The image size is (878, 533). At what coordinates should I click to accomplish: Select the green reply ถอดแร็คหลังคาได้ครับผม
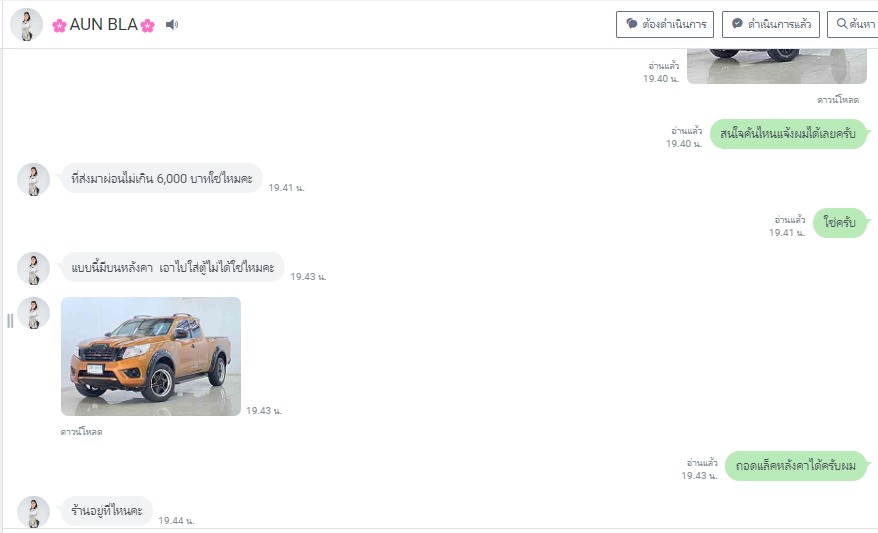796,466
